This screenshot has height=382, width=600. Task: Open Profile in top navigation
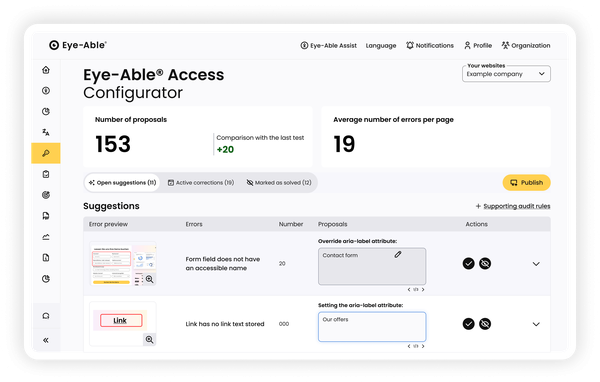[x=478, y=46]
